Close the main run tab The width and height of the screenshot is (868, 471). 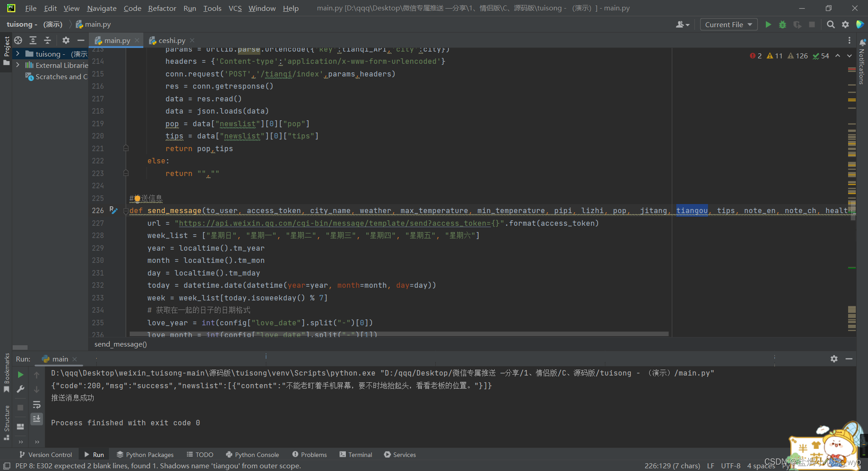tap(75, 359)
